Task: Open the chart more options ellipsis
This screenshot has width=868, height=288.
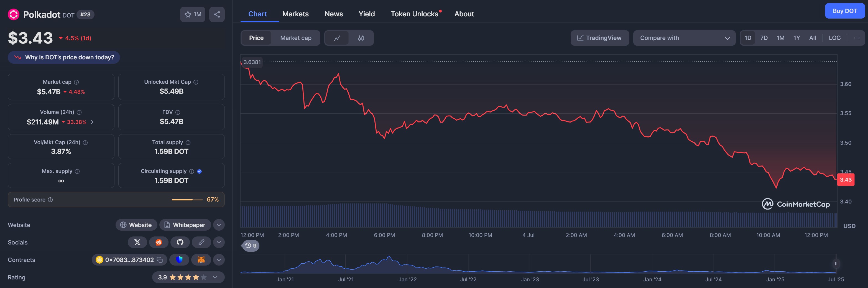Action: (x=857, y=38)
